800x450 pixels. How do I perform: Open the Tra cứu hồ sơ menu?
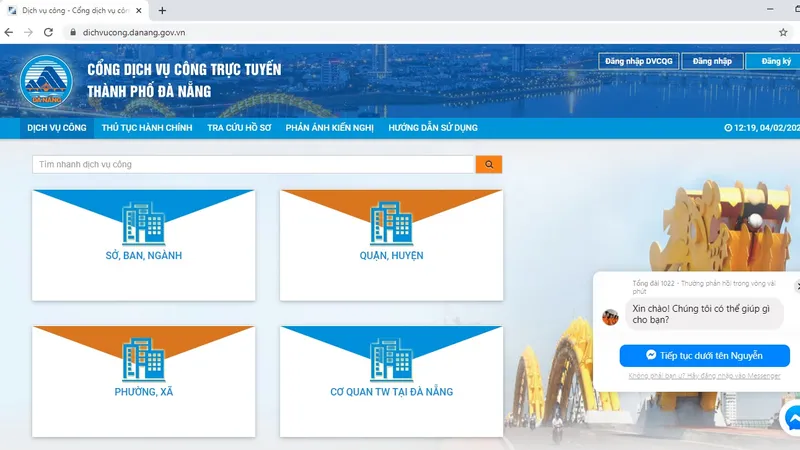coord(239,128)
